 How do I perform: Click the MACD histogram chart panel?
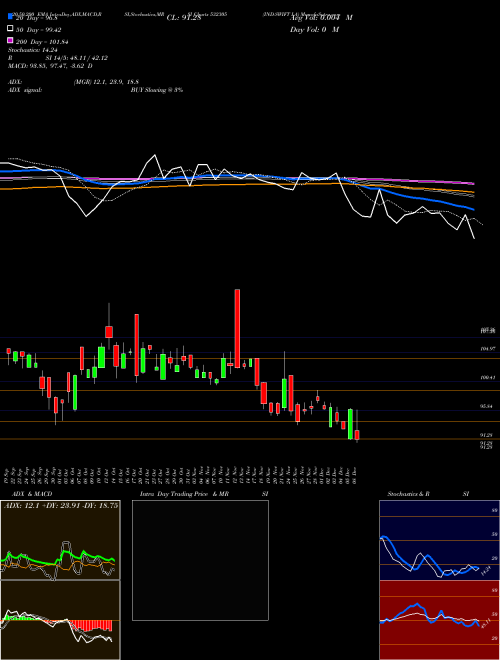(60, 620)
